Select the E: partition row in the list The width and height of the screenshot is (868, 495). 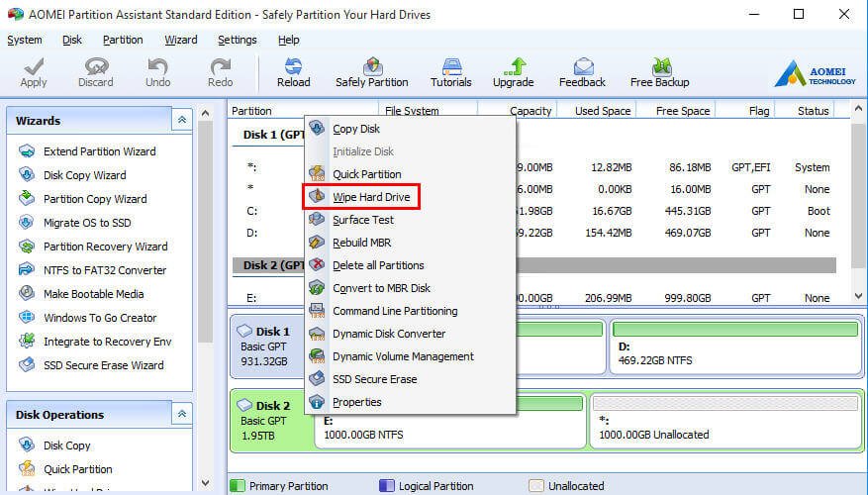[534, 298]
